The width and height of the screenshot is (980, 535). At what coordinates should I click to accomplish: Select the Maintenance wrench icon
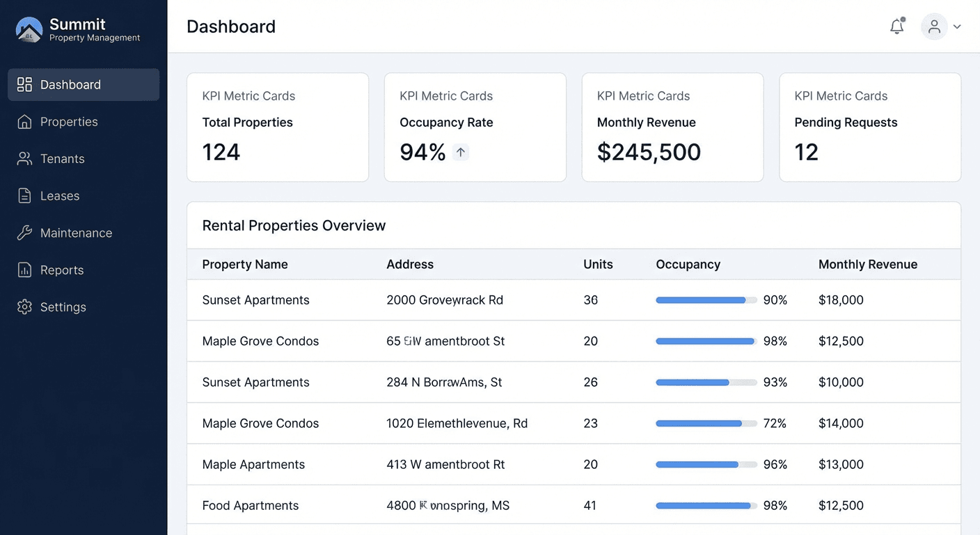click(x=24, y=233)
